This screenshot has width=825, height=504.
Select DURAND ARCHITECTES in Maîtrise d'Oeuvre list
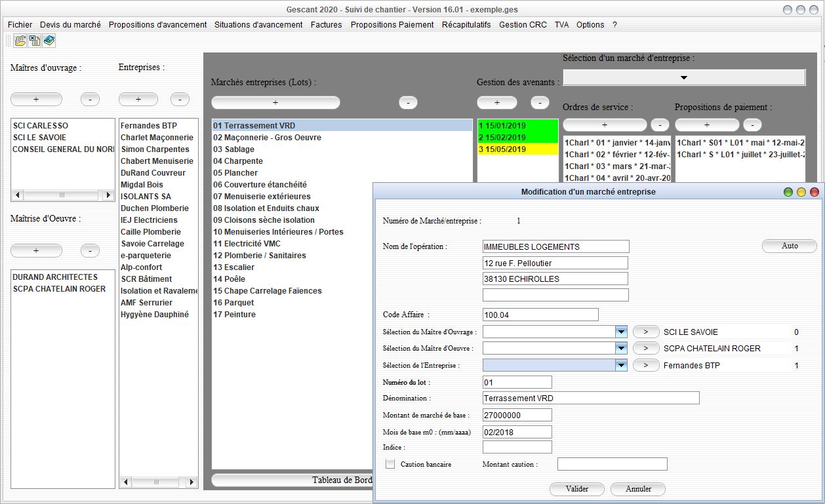point(63,277)
